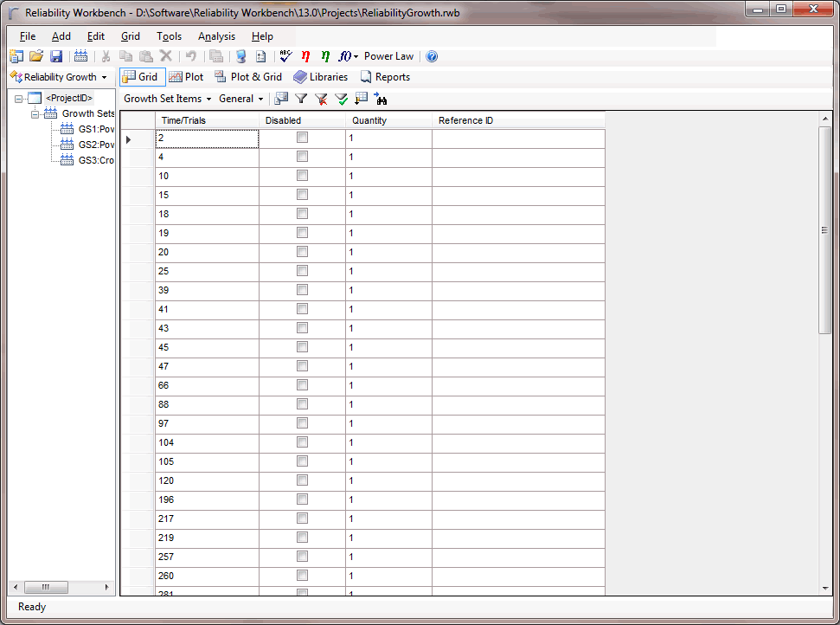Click the grid vertical scrollbar thumb
The image size is (840, 625).
tap(824, 229)
